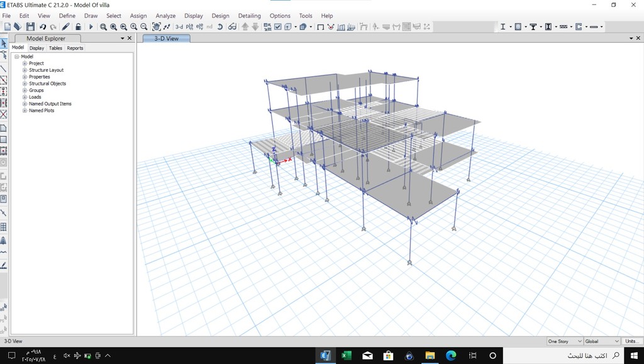Image resolution: width=644 pixels, height=364 pixels.
Task: Click the Units... button
Action: pyautogui.click(x=631, y=341)
